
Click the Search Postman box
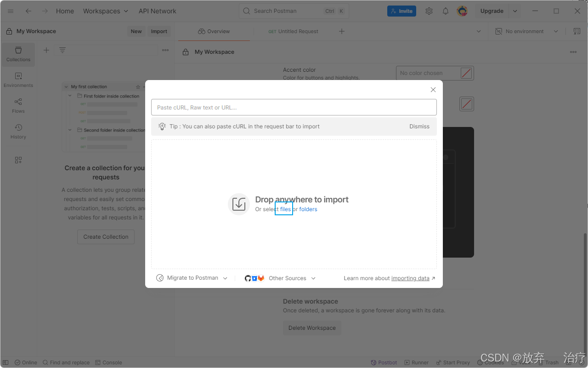tap(294, 11)
